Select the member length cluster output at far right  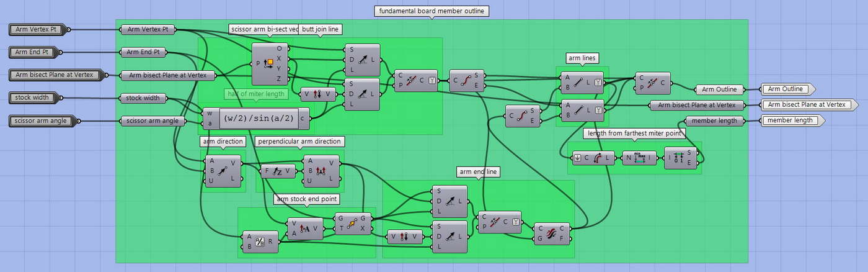tap(794, 120)
